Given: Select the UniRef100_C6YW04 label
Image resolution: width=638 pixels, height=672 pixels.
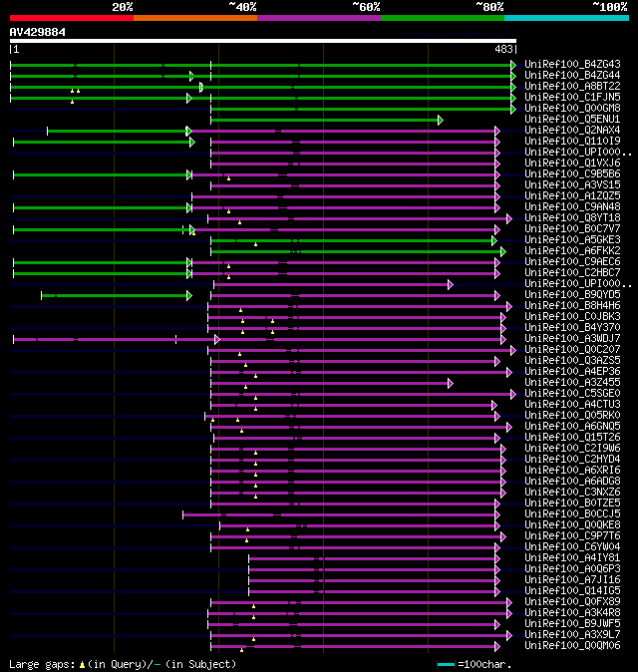Looking at the screenshot, I should coord(572,546).
